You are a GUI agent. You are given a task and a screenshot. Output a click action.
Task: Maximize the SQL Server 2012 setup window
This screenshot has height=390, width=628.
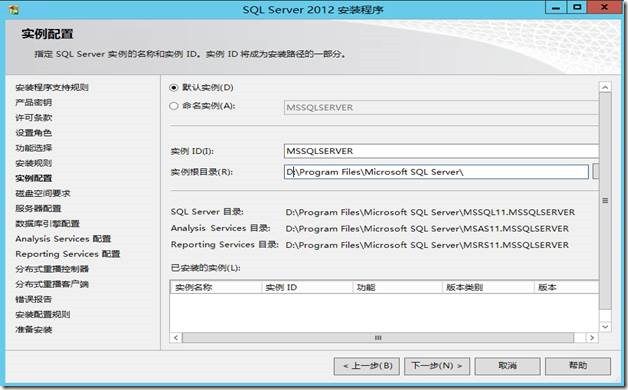click(x=577, y=8)
